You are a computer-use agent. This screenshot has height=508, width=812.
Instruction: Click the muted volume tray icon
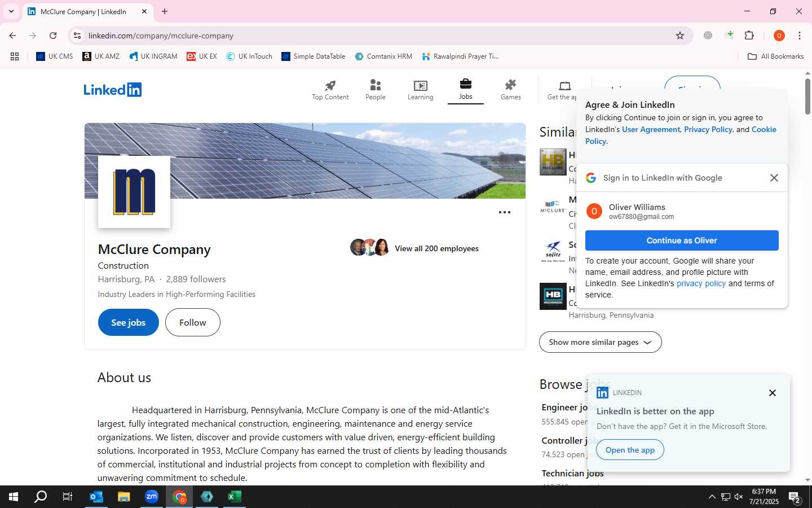[x=739, y=497]
